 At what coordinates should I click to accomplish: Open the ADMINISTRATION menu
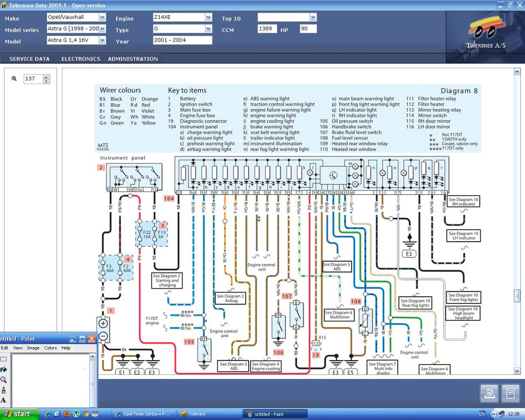[x=133, y=59]
